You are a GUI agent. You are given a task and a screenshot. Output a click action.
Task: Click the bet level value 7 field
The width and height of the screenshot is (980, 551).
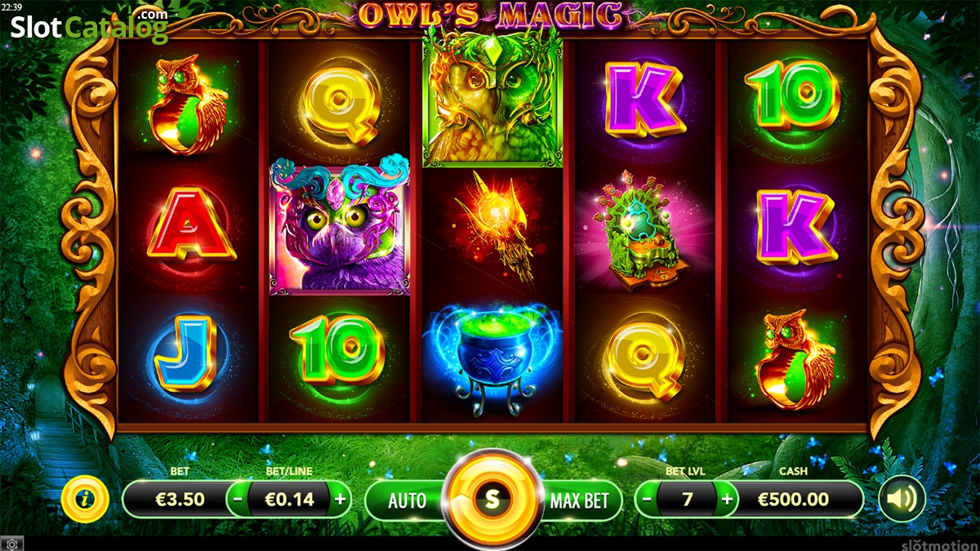687,499
